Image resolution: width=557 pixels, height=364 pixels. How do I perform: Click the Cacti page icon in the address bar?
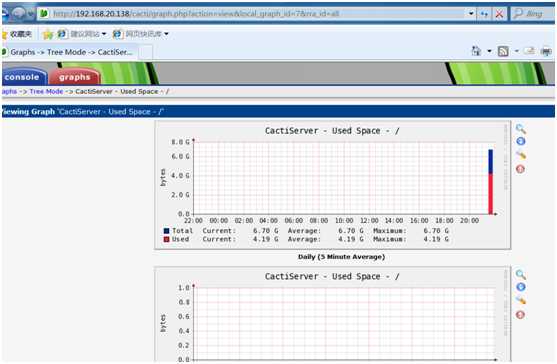44,14
